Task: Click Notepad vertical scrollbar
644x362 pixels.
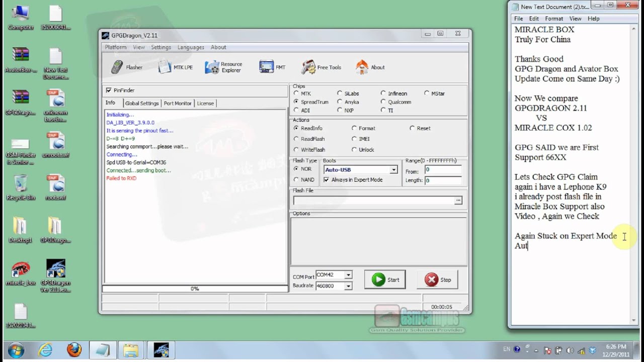Action: [634, 173]
